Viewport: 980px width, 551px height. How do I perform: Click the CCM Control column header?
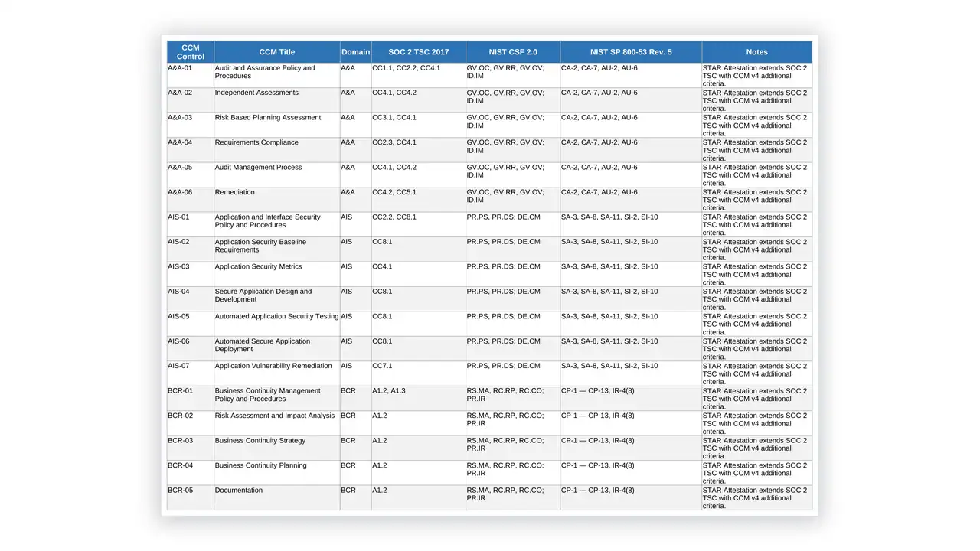click(191, 52)
